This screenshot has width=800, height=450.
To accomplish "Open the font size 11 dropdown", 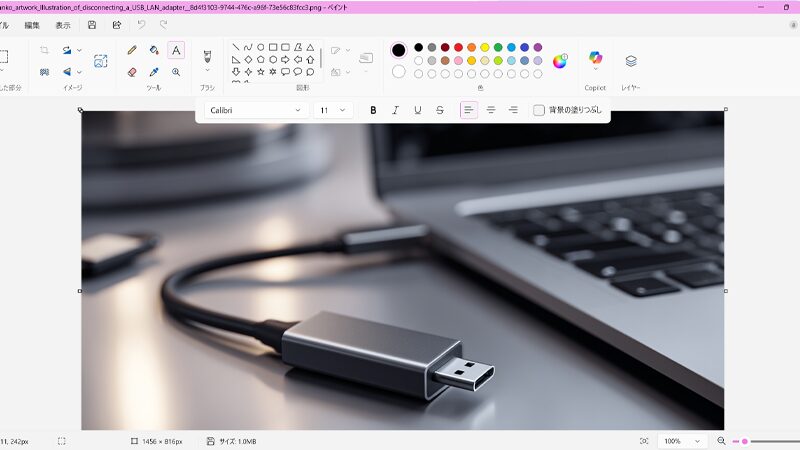I will [334, 110].
